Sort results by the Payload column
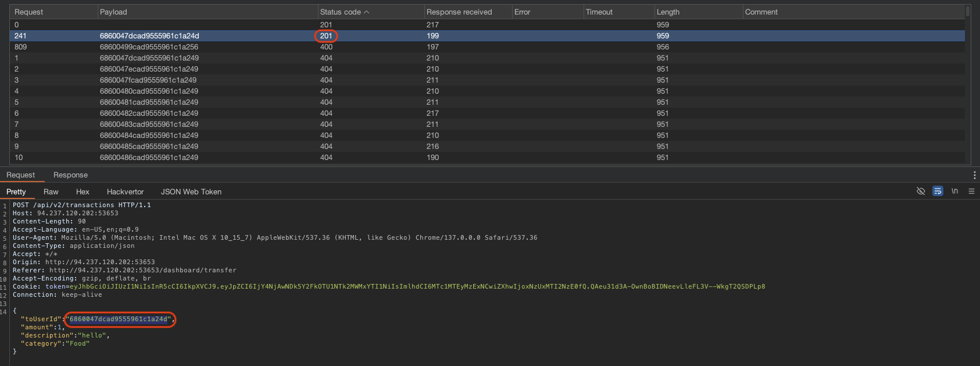 click(x=208, y=12)
